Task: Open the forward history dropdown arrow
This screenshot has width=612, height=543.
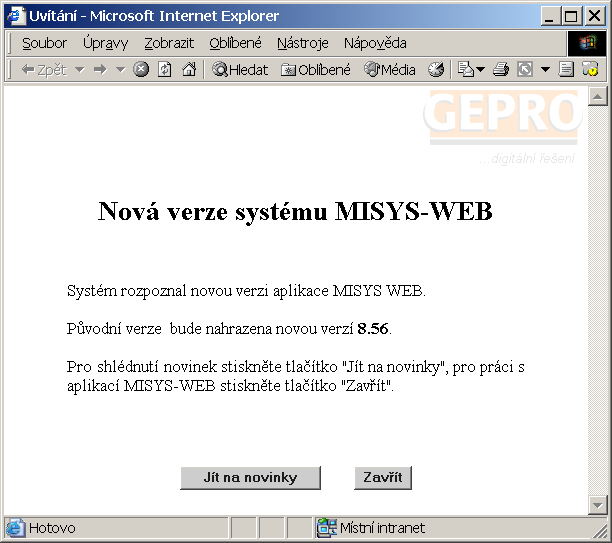Action: tap(121, 70)
